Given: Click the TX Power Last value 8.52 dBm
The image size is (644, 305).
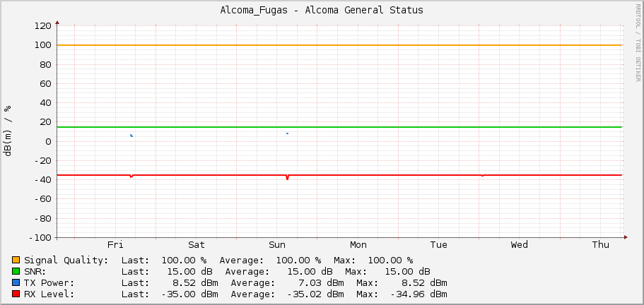Looking at the screenshot, I should (x=196, y=283).
